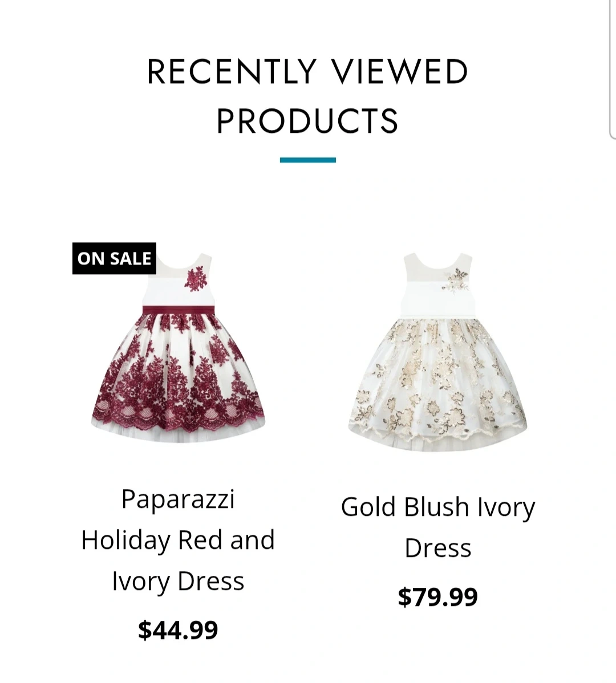Click the $79.99 price

(x=438, y=597)
